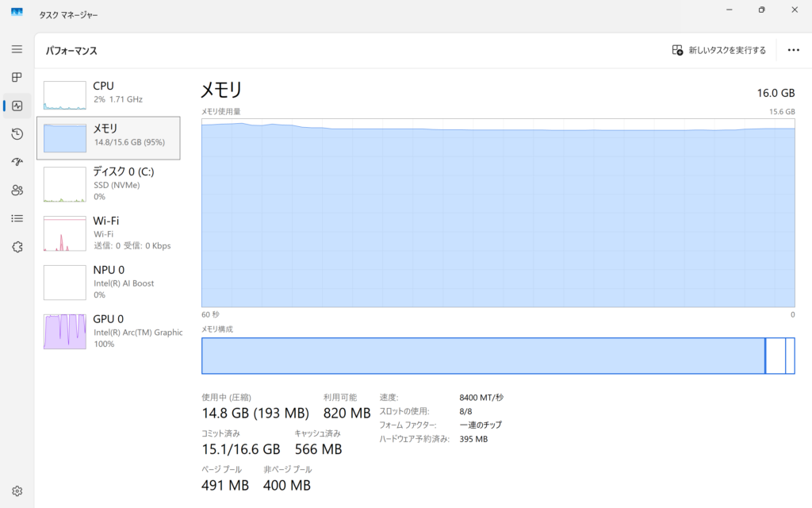Select the CPU performance item
812x508 pixels.
pyautogui.click(x=109, y=94)
